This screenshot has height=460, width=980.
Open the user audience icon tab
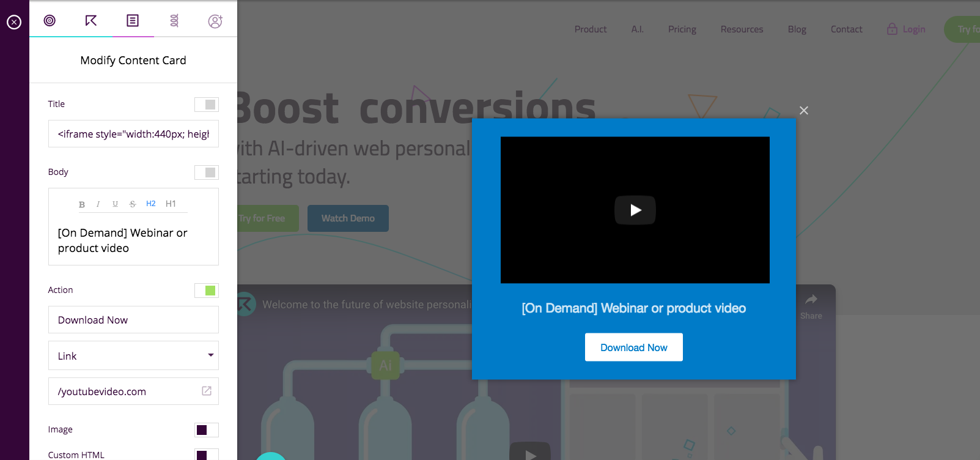coord(215,21)
